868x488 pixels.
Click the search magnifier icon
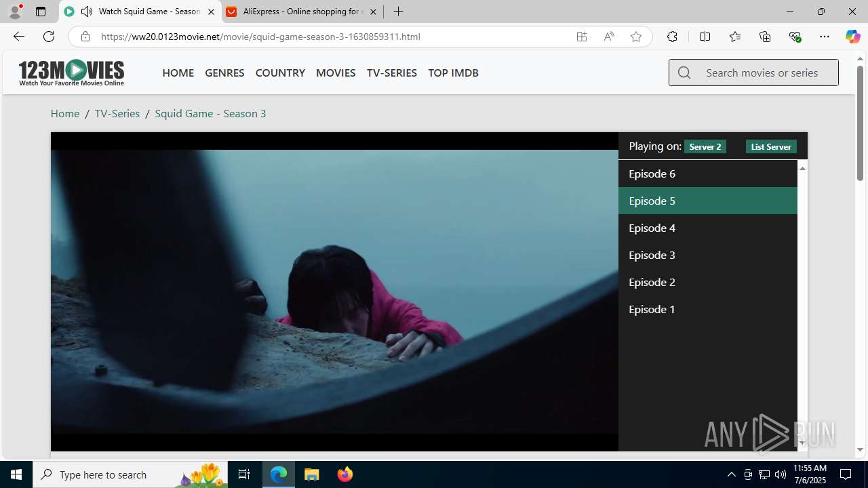(684, 73)
